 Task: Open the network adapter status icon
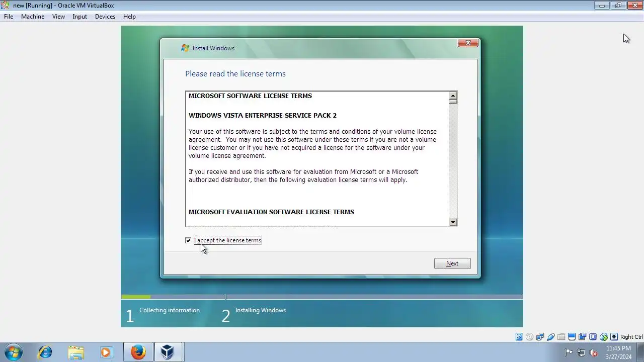[x=540, y=337]
